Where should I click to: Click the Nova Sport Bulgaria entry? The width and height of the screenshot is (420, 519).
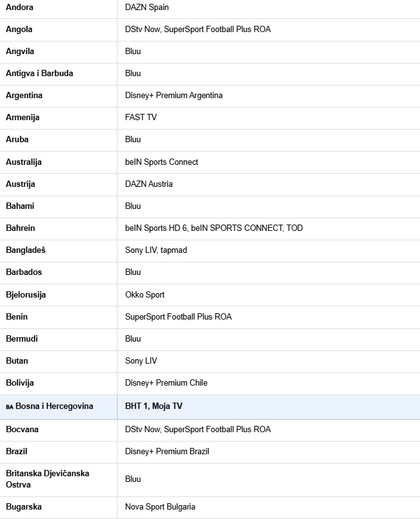pyautogui.click(x=160, y=507)
